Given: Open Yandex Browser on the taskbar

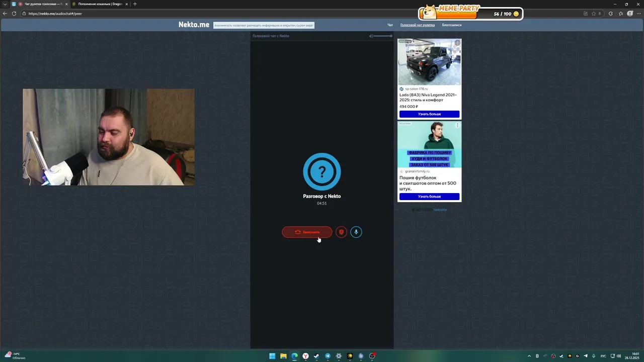Looking at the screenshot, I should [305, 356].
